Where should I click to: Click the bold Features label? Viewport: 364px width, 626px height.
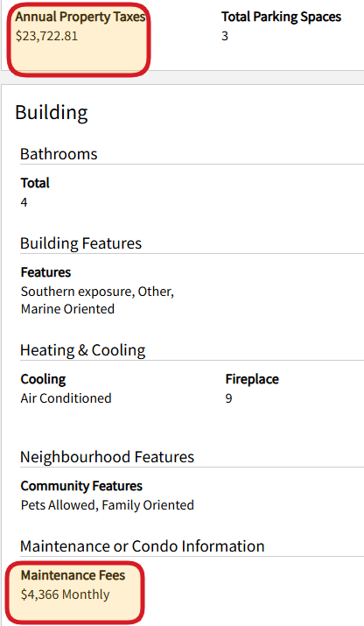[45, 272]
